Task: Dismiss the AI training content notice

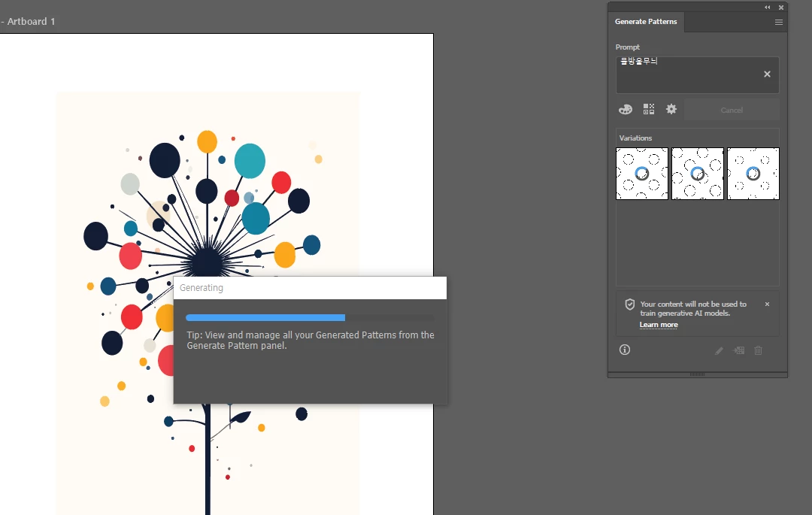Action: (x=767, y=304)
